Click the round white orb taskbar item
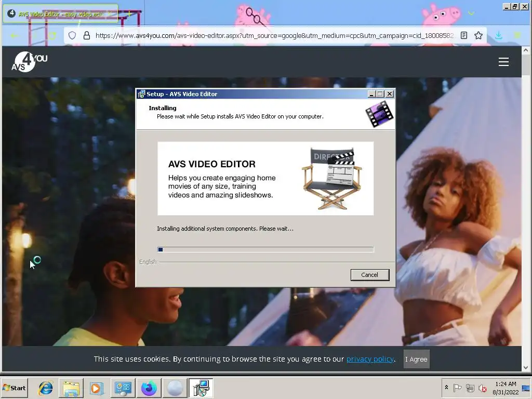 175,388
